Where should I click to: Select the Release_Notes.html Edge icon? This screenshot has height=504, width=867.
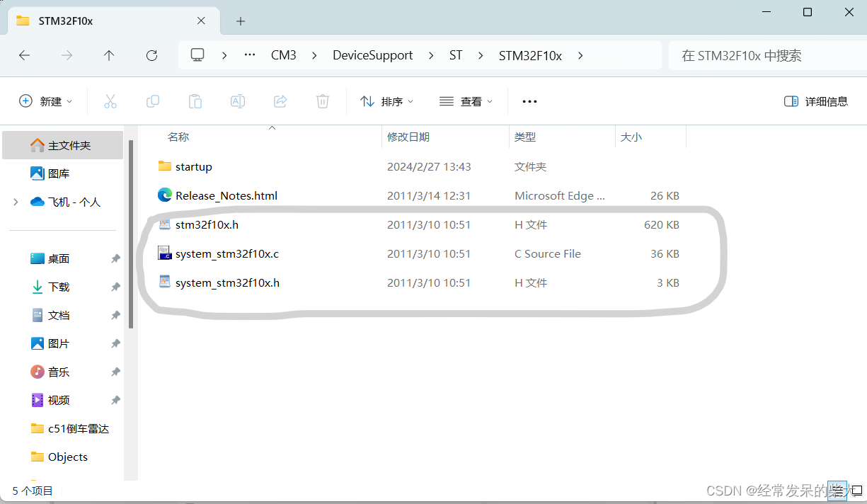coord(165,195)
